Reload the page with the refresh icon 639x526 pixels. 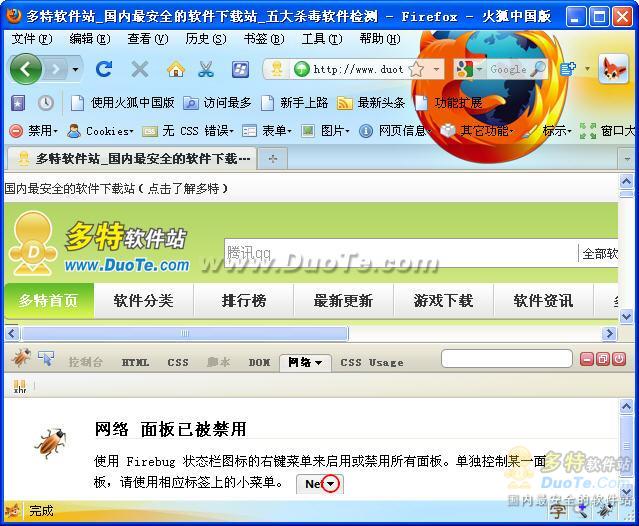click(x=104, y=69)
